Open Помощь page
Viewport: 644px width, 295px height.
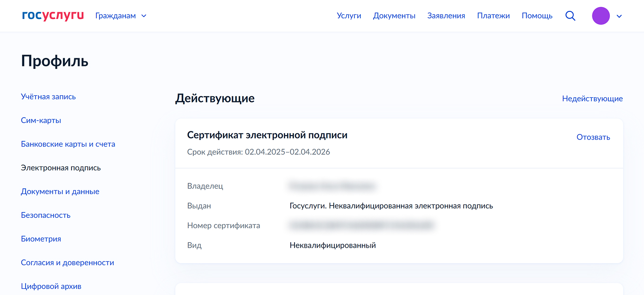537,16
